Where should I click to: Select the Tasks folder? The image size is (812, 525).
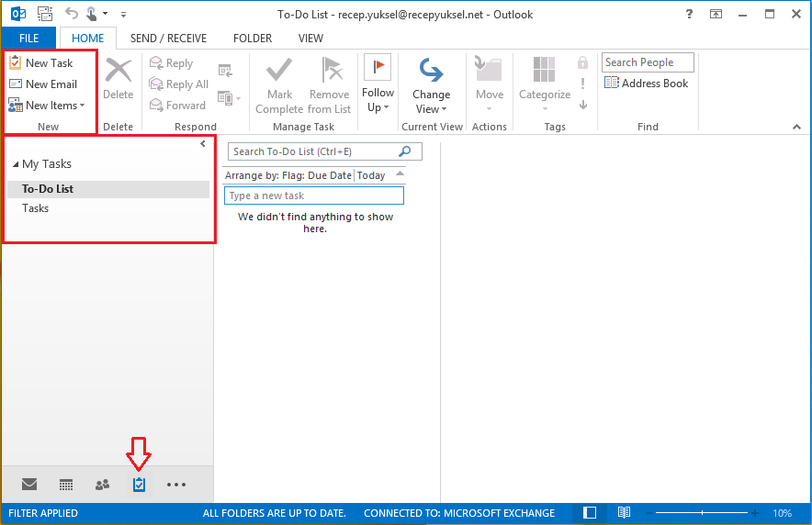tap(108, 208)
